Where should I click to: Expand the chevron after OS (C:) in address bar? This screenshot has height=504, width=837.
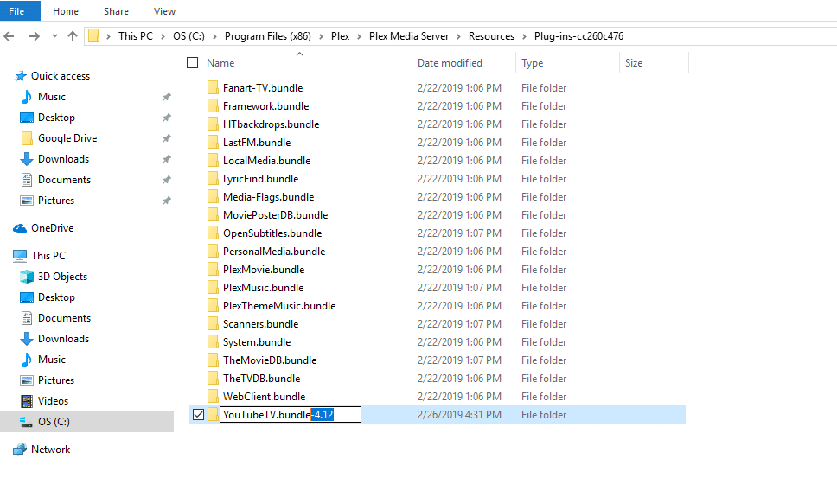214,36
